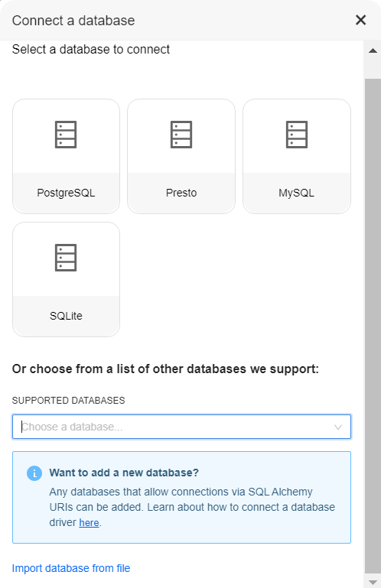This screenshot has height=588, width=381.
Task: Click the SUPPORTED DATABASES field label
Action: point(68,401)
